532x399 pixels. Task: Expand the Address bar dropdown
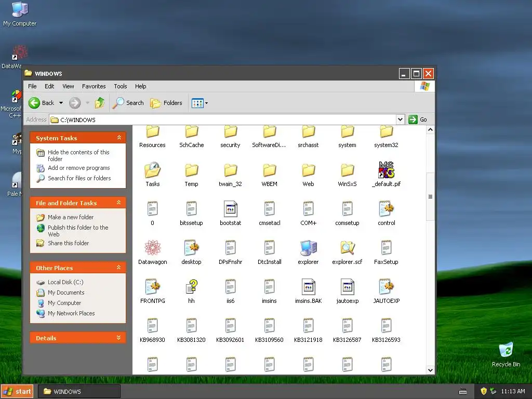(x=400, y=119)
